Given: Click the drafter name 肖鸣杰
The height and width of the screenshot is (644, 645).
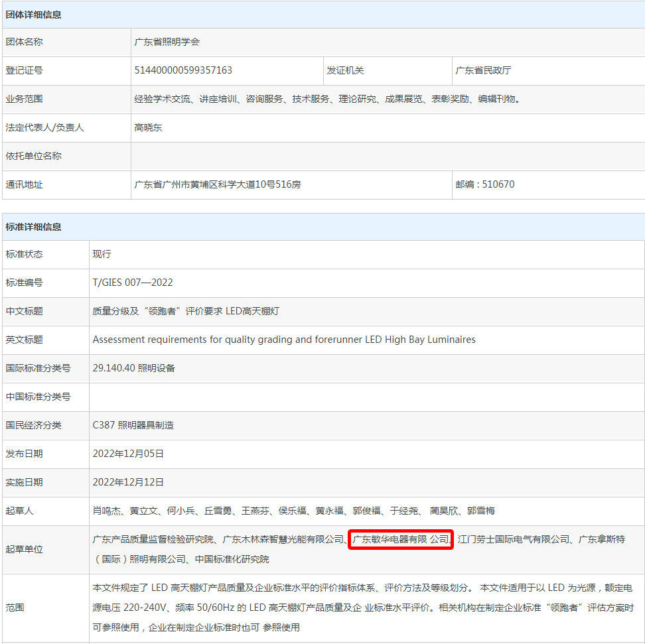Looking at the screenshot, I should pos(106,511).
